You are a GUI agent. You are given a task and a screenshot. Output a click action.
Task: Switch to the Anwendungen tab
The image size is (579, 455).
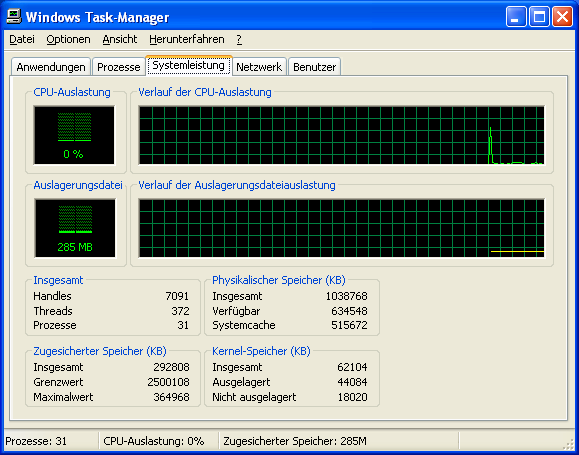point(51,67)
